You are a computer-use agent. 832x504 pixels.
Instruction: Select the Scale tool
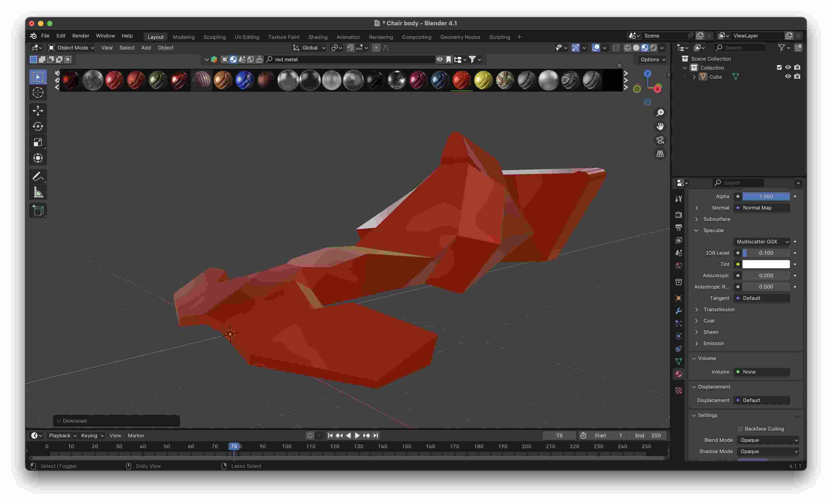coord(38,142)
